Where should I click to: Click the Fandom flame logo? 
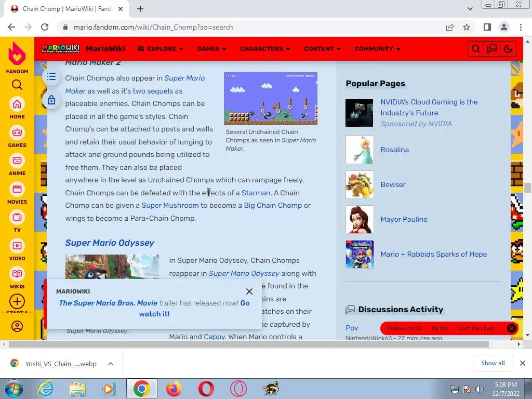[x=17, y=54]
